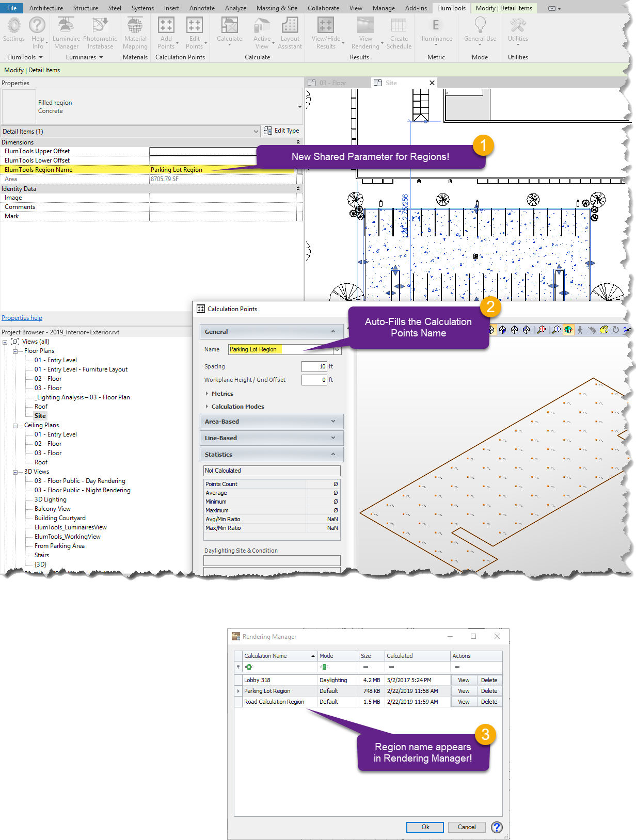The width and height of the screenshot is (636, 840).
Task: Collapse the Identity Data properties group
Action: pyautogui.click(x=298, y=188)
